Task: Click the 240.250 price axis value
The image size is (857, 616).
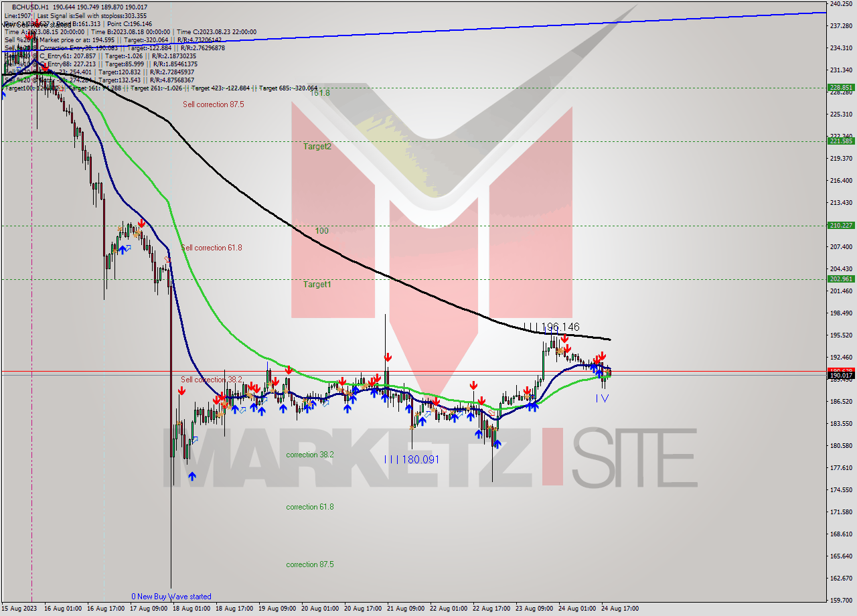Action: (x=841, y=4)
